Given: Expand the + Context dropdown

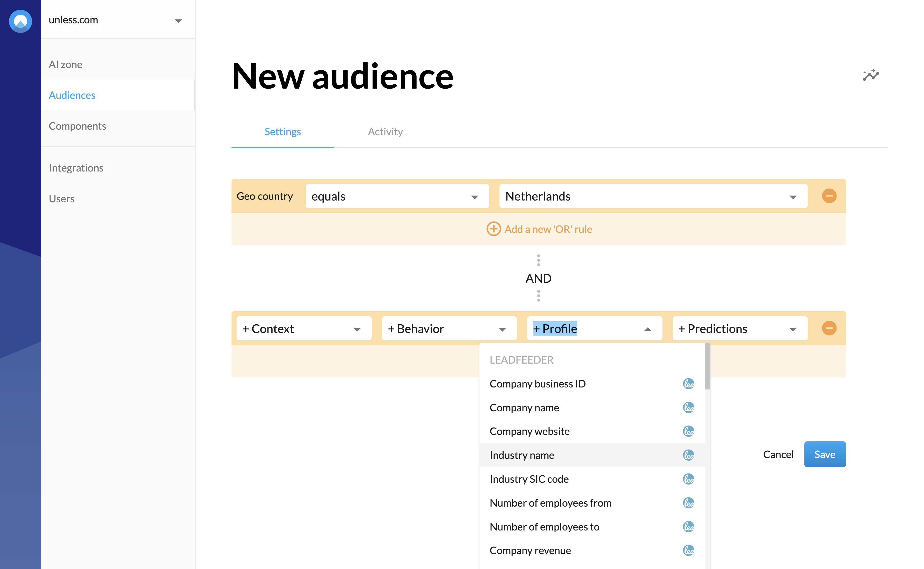Looking at the screenshot, I should click(304, 328).
